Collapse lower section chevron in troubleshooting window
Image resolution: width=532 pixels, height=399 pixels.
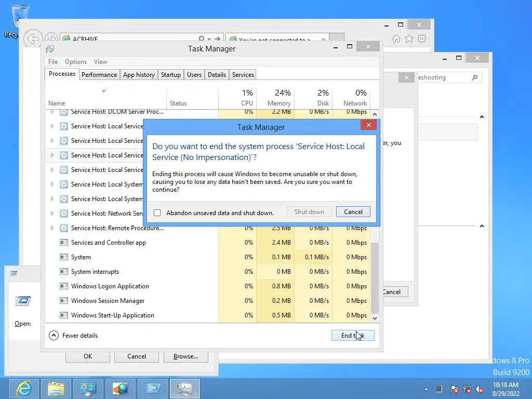[x=482, y=226]
